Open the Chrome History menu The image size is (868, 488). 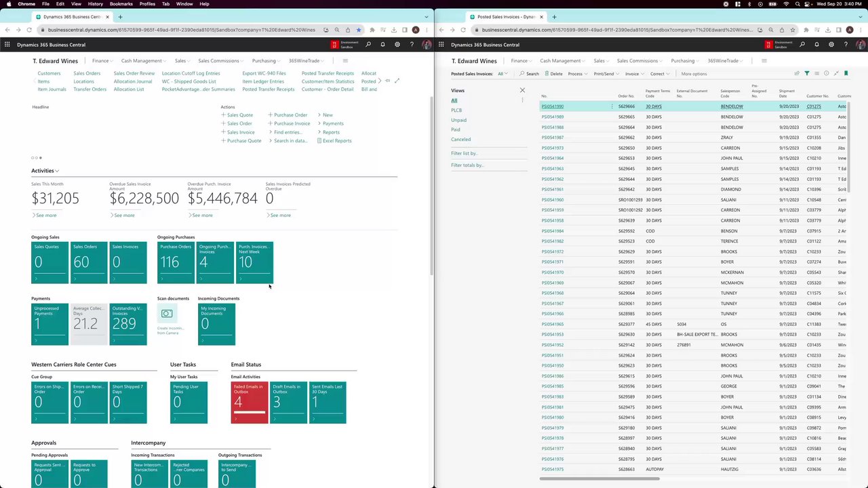(96, 4)
